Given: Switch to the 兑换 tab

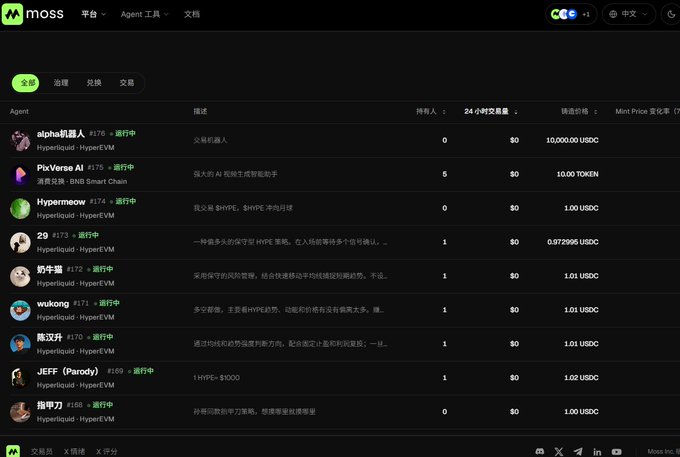Looking at the screenshot, I should pyautogui.click(x=94, y=83).
